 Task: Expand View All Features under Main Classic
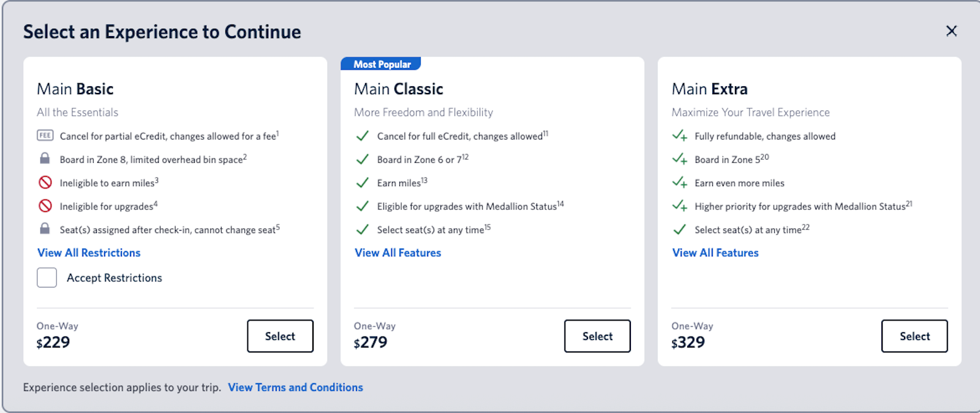(x=398, y=253)
